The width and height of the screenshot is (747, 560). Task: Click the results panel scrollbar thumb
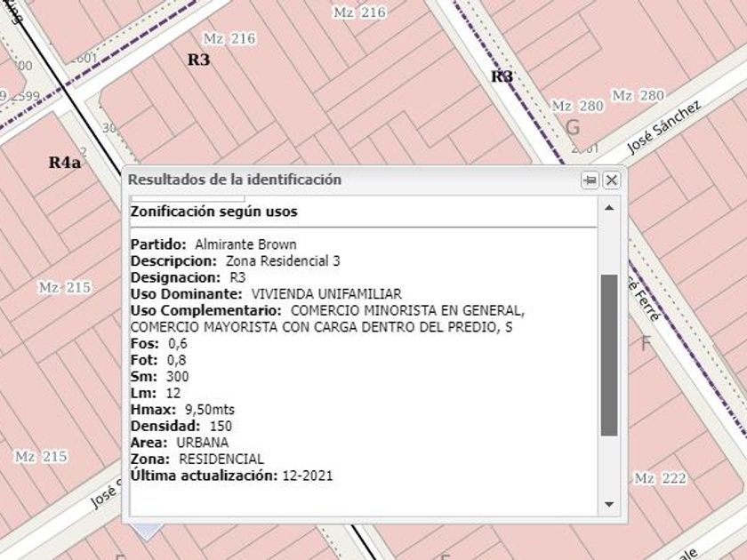pos(609,356)
